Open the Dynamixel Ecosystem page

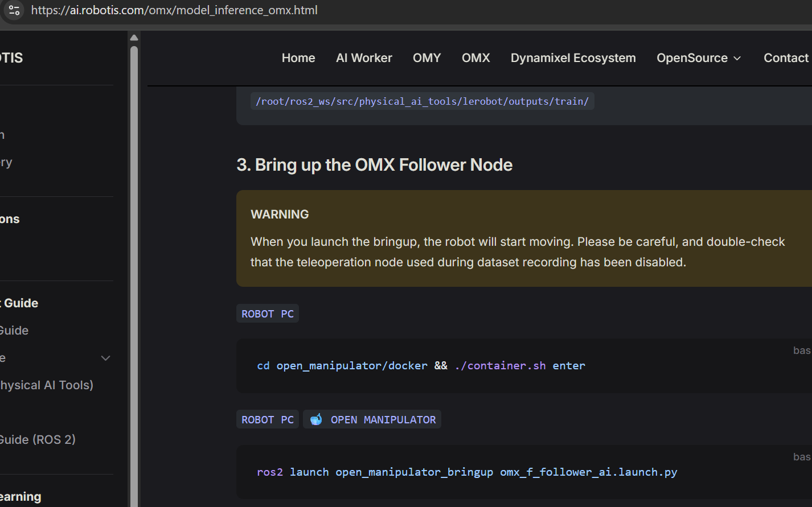573,58
